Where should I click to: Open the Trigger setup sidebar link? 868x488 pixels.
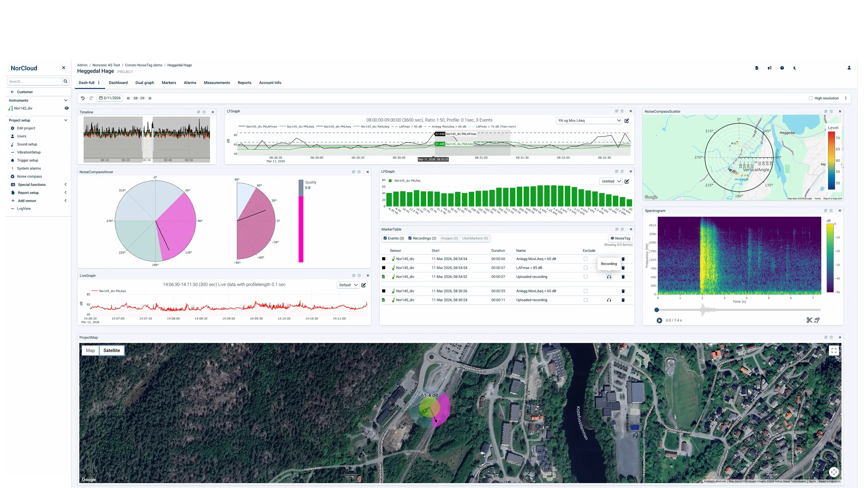point(28,160)
